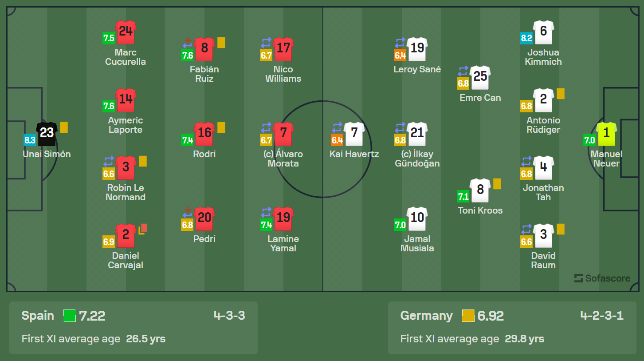Click Manuel Neuer's yellow number 1 jersey
This screenshot has width=644, height=361.
pos(607,134)
